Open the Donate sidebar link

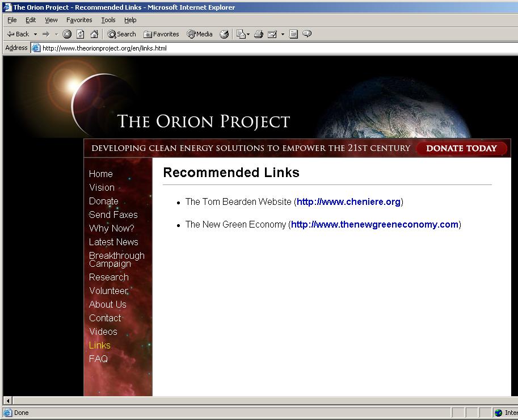tap(104, 201)
